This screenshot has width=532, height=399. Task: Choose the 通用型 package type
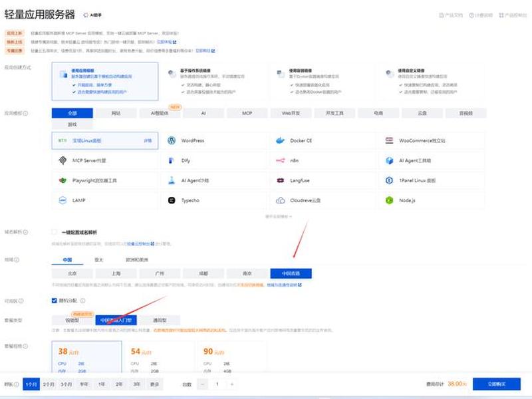(160, 320)
